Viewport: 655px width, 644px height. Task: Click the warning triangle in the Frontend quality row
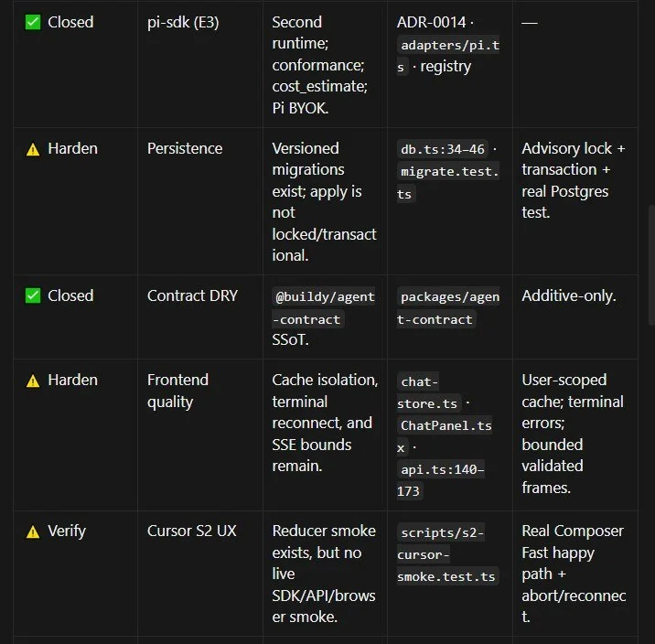pos(33,381)
